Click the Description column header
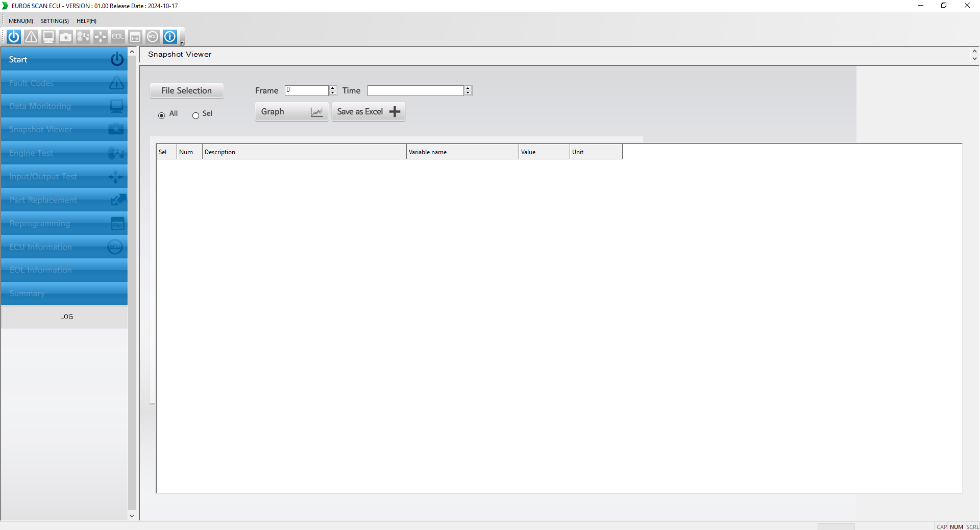 [305, 152]
